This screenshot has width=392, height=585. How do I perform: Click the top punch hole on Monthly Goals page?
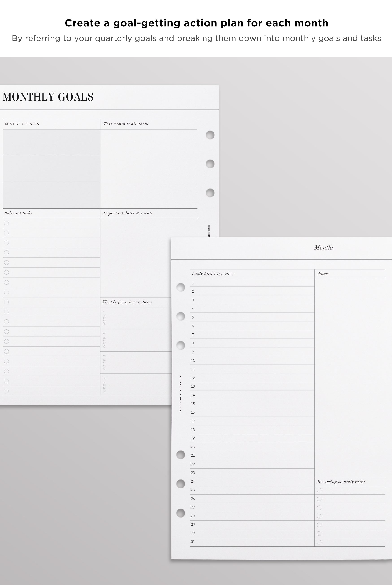coord(210,135)
